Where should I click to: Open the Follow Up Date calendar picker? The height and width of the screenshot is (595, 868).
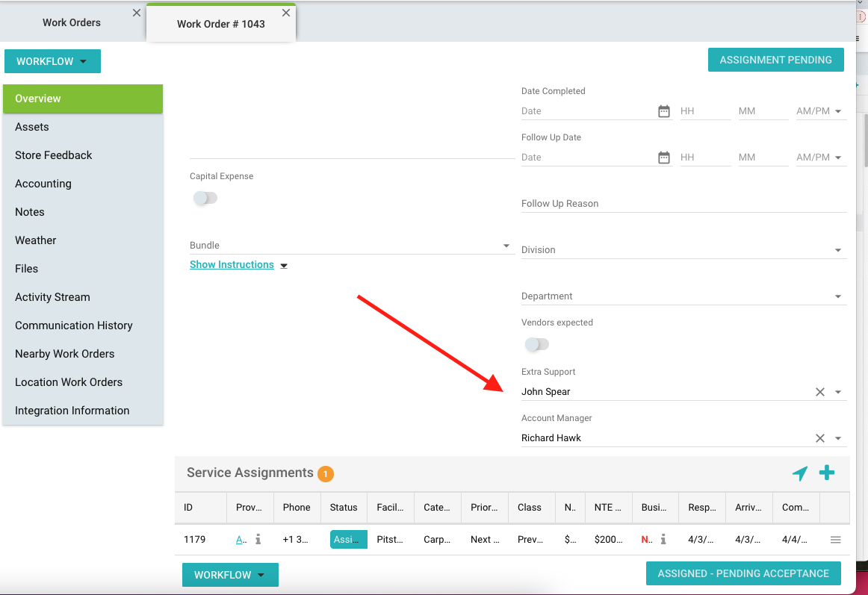pyautogui.click(x=663, y=158)
